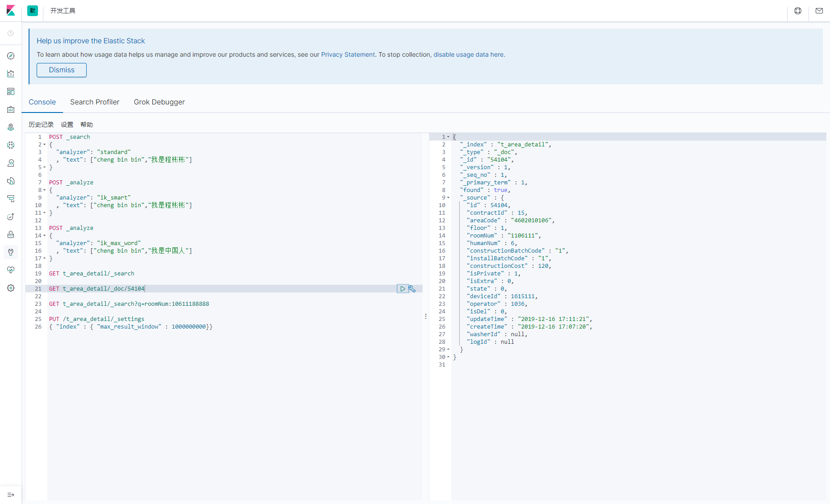830x504 pixels.
Task: Send request with green play button
Action: [402, 289]
